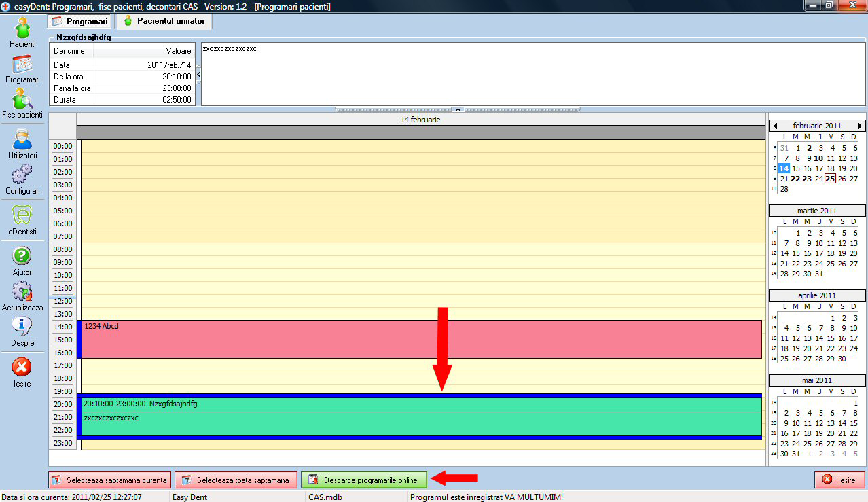This screenshot has height=502, width=868.
Task: Go to previous month in calendar
Action: click(x=774, y=126)
